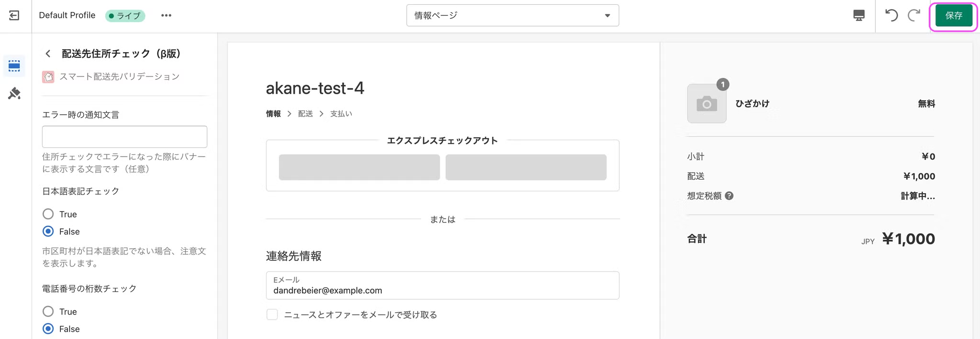This screenshot has height=339, width=980.
Task: Select True for 電話番号の桁数チェック
Action: pos(48,312)
